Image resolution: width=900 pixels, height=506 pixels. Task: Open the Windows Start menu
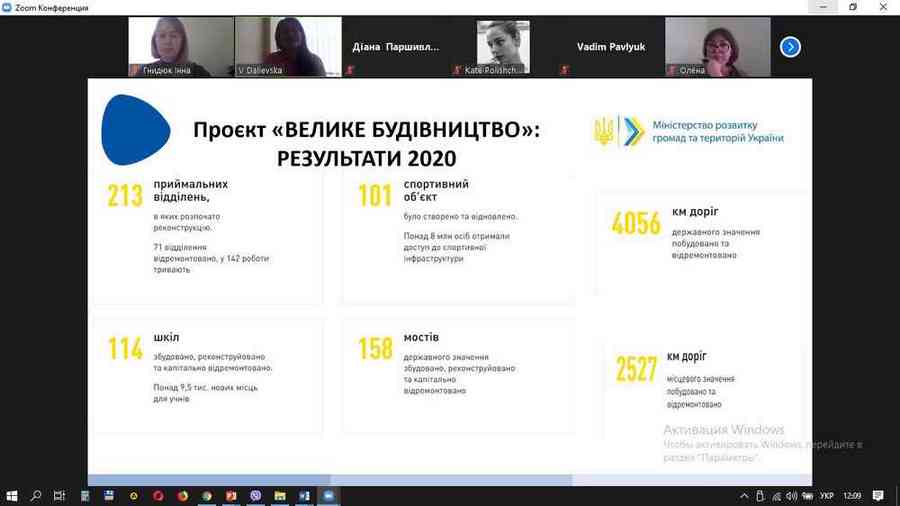12,495
